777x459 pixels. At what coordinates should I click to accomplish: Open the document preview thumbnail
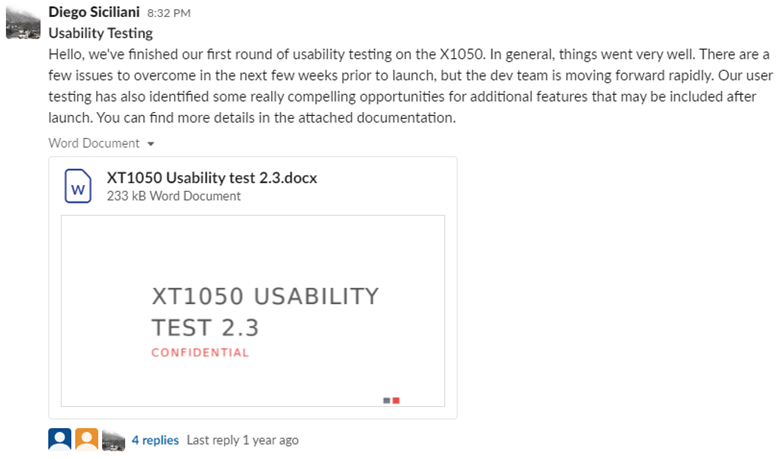(253, 311)
